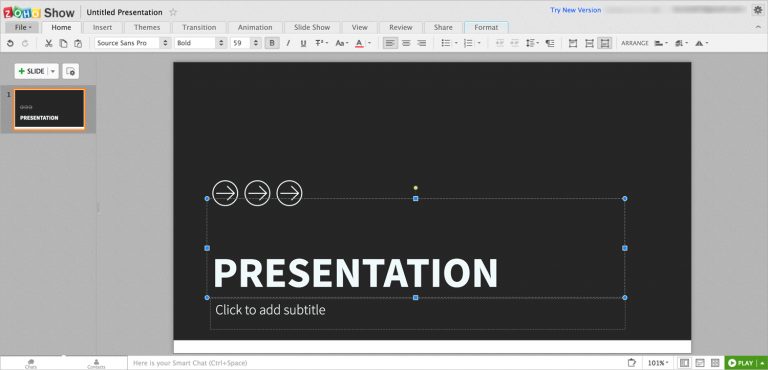Click the Try New Version link
The image size is (768, 370).
(x=576, y=10)
